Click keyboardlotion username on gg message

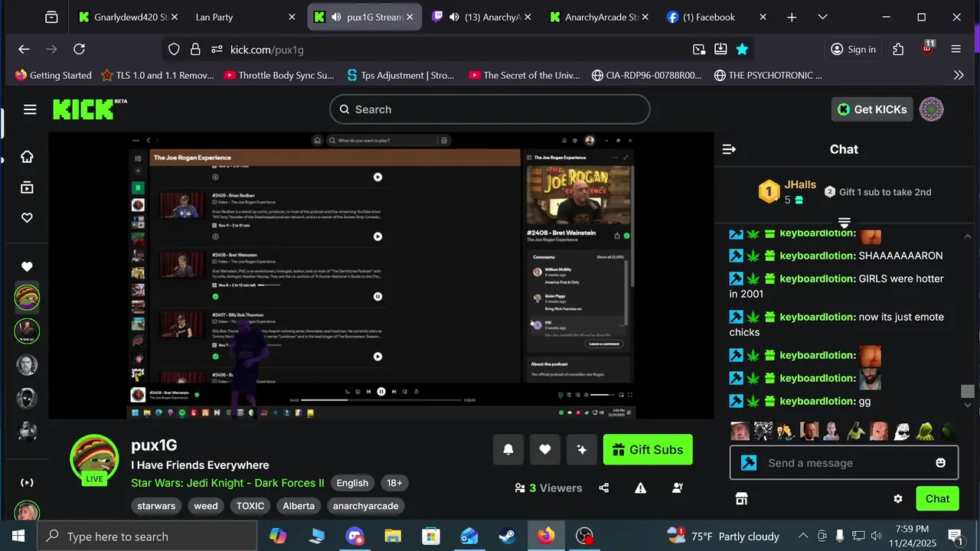817,401
